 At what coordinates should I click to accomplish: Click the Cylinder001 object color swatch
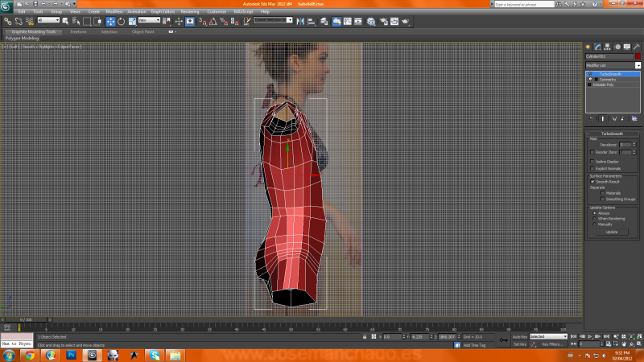tap(638, 57)
